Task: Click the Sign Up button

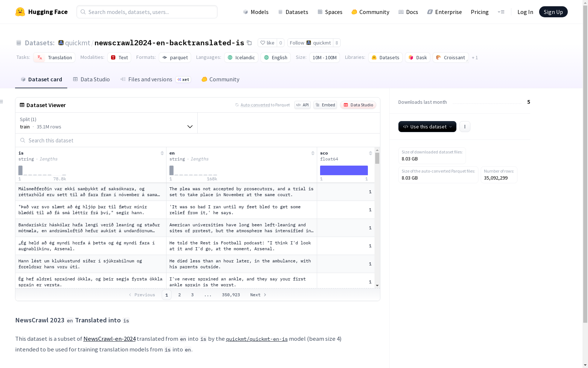Action: [x=553, y=12]
